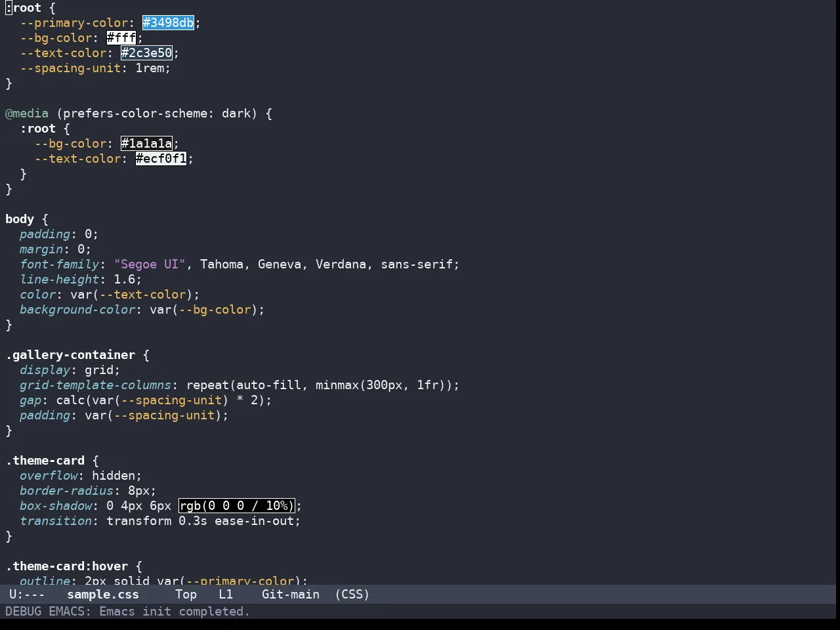The image size is (840, 630).
Task: Click the echo area init completed message
Action: (x=128, y=612)
